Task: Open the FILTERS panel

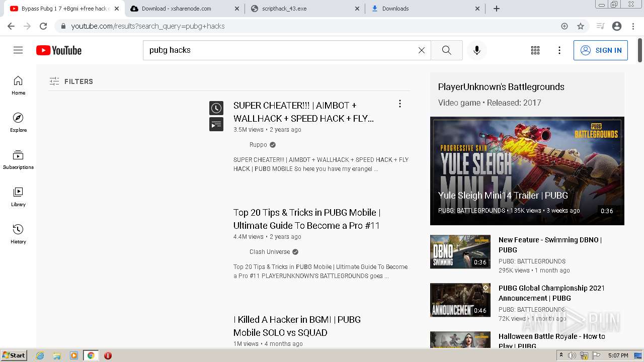Action: tap(71, 81)
